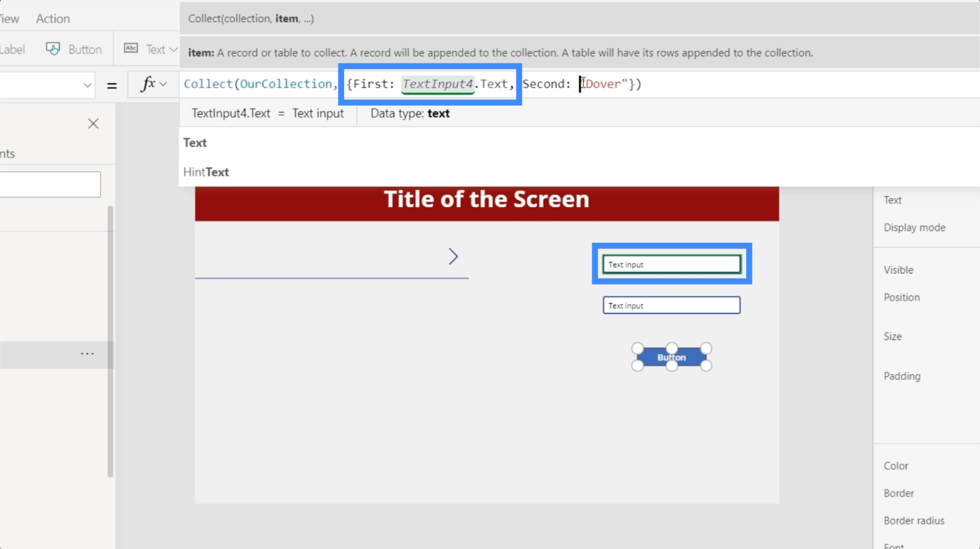This screenshot has height=549, width=980.
Task: Expand the fx function chevron
Action: pyautogui.click(x=163, y=84)
